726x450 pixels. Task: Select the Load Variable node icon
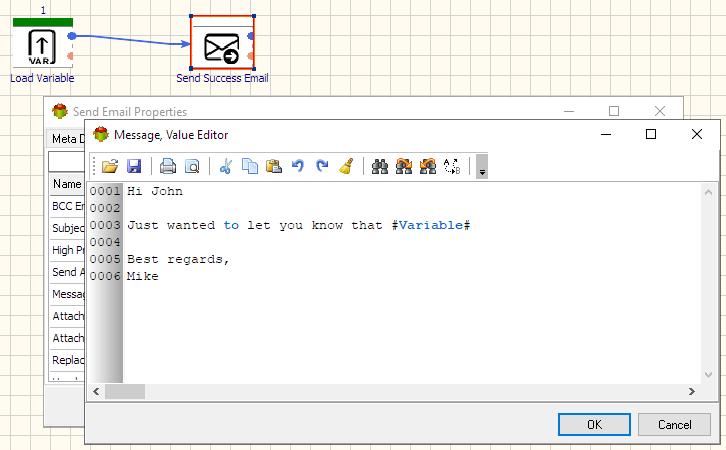42,46
